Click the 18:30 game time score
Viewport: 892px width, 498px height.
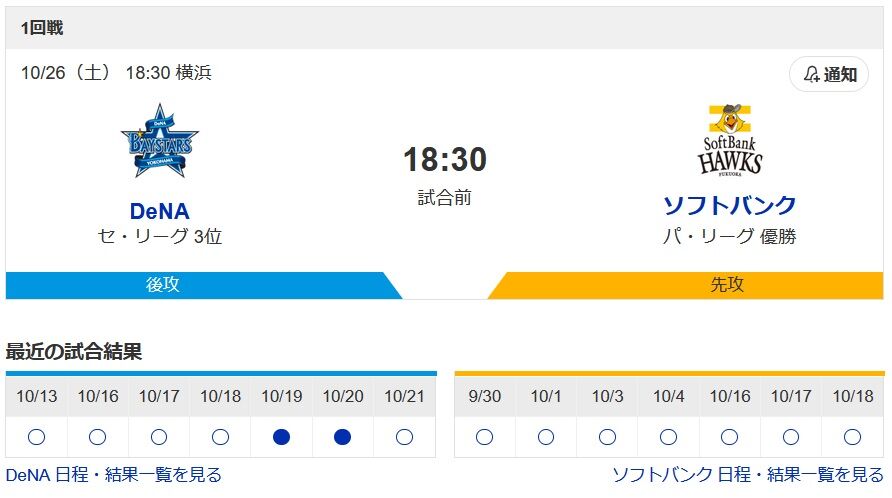(445, 160)
